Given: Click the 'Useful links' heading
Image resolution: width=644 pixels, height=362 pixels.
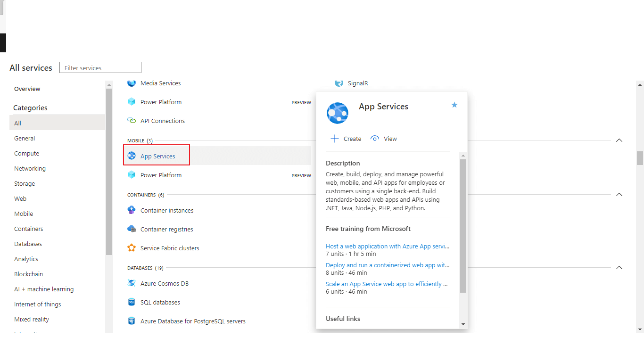Looking at the screenshot, I should pos(343,319).
